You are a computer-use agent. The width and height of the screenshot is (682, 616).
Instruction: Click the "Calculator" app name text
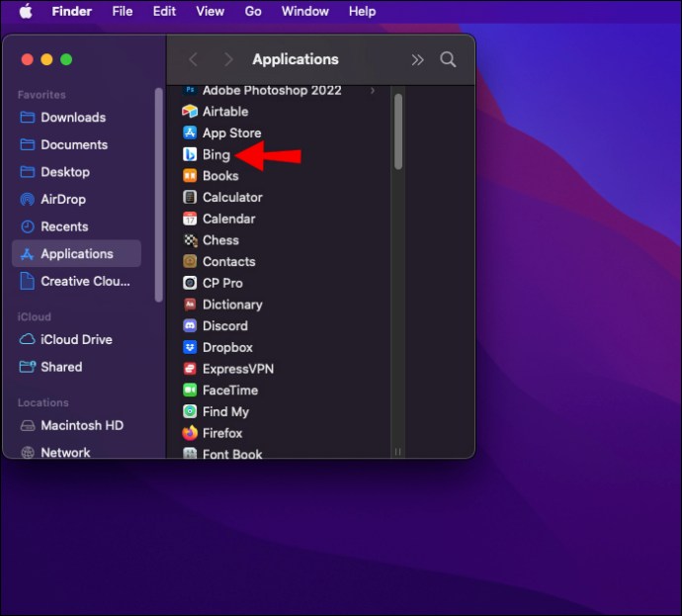(232, 198)
